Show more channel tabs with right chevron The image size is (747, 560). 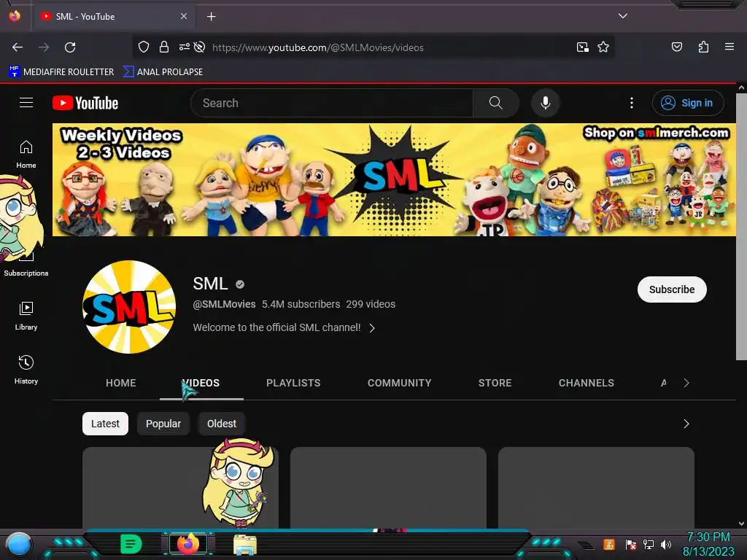pos(686,383)
